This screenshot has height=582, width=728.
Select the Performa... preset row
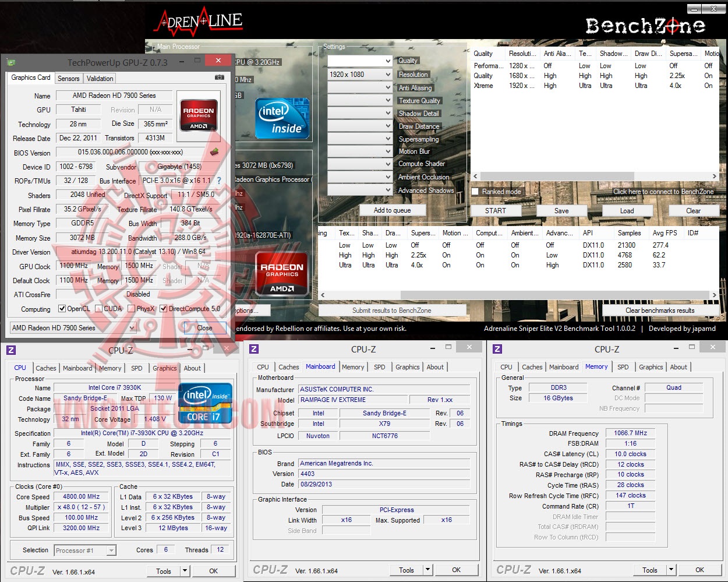[x=595, y=66]
